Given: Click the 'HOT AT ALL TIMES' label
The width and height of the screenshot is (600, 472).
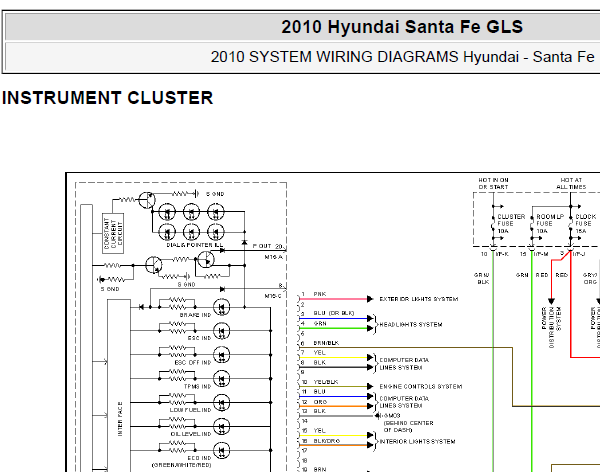Looking at the screenshot, I should click(571, 183).
